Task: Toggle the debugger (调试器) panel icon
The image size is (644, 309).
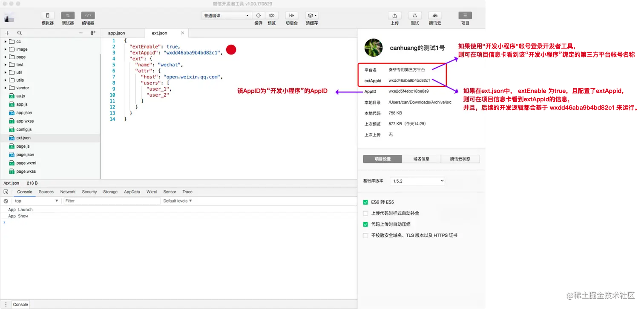Action: pyautogui.click(x=68, y=15)
